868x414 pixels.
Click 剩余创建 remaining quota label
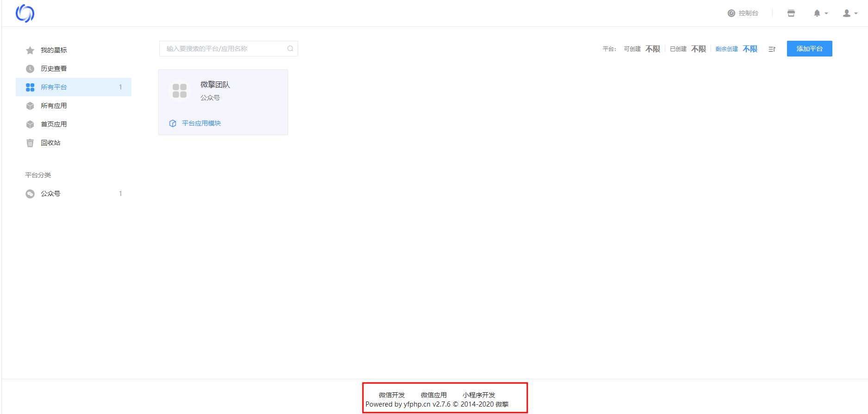click(x=727, y=49)
